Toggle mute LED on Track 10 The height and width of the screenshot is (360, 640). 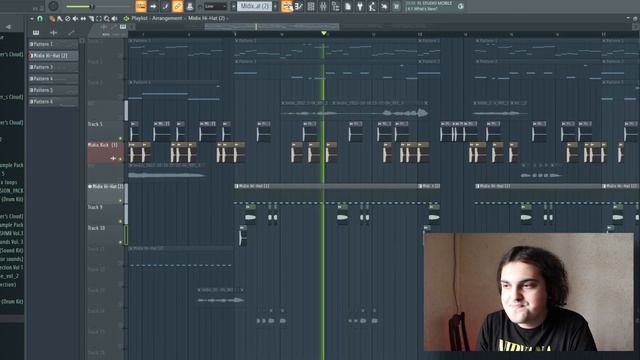click(120, 242)
